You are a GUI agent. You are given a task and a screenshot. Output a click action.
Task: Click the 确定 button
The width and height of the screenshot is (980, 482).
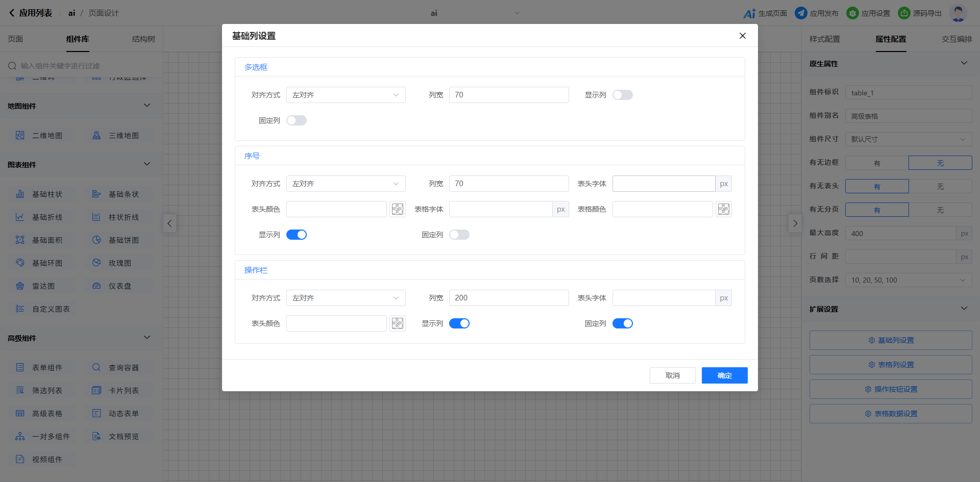pyautogui.click(x=724, y=375)
